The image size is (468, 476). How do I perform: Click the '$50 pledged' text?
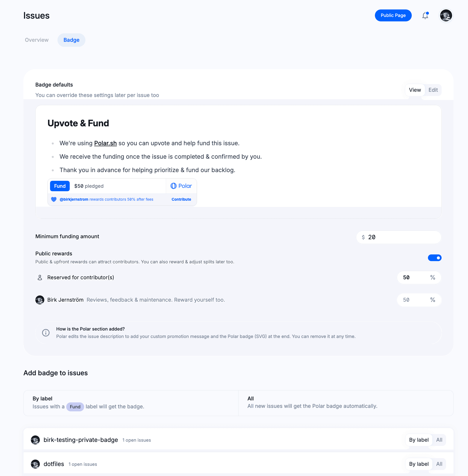click(x=89, y=186)
